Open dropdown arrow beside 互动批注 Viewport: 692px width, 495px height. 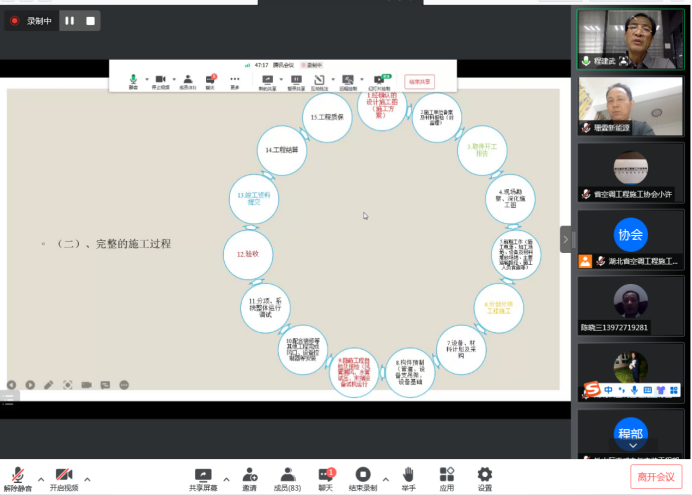click(333, 79)
